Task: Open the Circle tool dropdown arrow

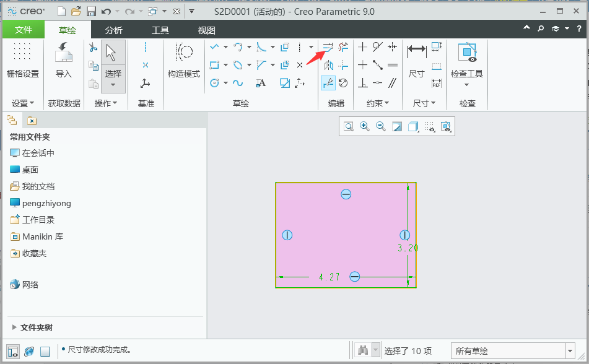Action: (x=226, y=83)
